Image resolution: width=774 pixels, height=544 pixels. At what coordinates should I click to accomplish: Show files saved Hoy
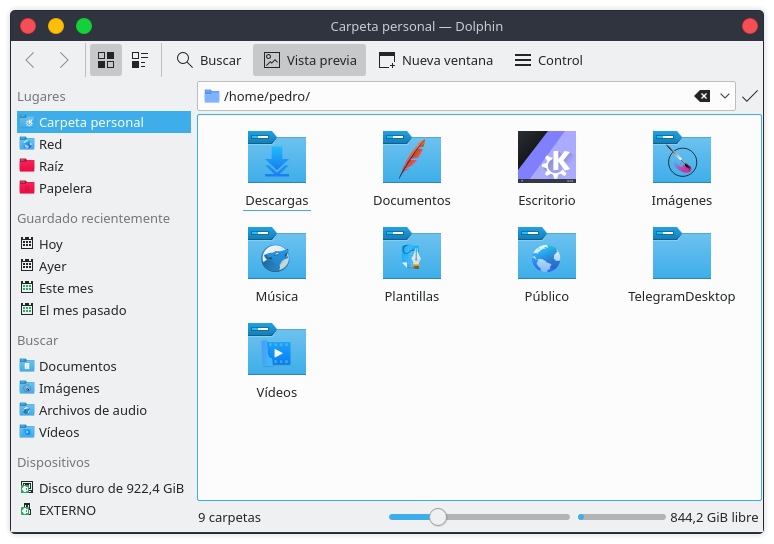click(x=104, y=244)
